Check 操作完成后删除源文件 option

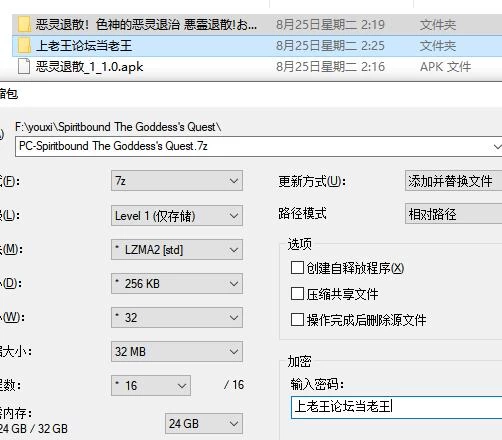click(x=297, y=319)
